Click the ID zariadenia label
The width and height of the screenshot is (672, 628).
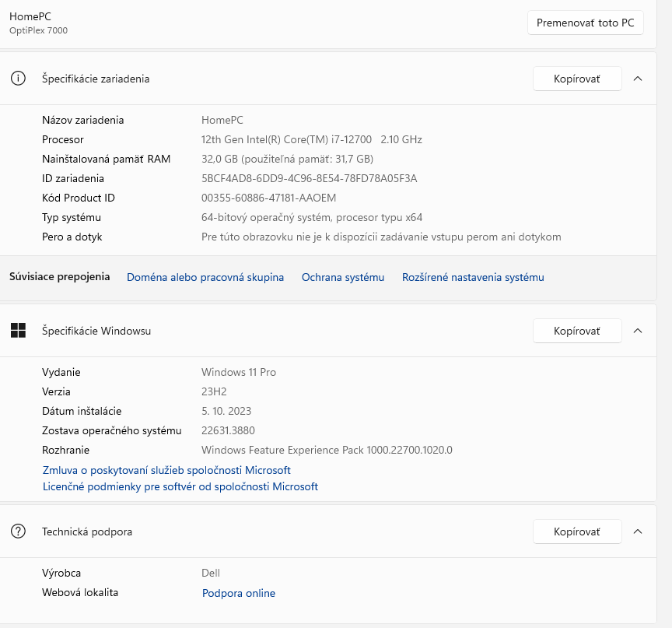point(73,178)
